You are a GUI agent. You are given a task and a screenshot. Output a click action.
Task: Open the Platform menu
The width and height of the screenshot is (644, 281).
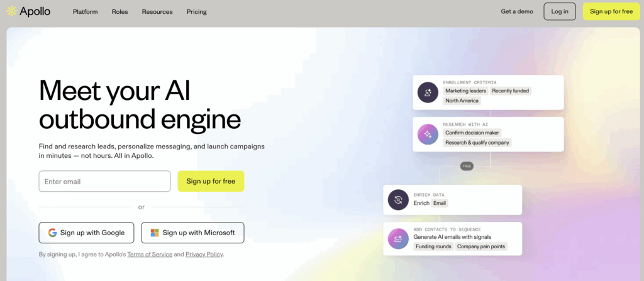(x=86, y=12)
